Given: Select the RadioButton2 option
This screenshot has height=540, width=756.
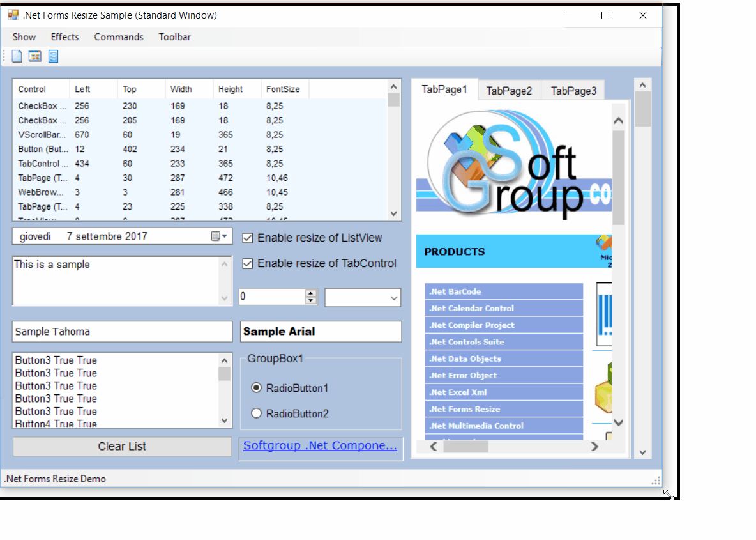Looking at the screenshot, I should pos(256,413).
